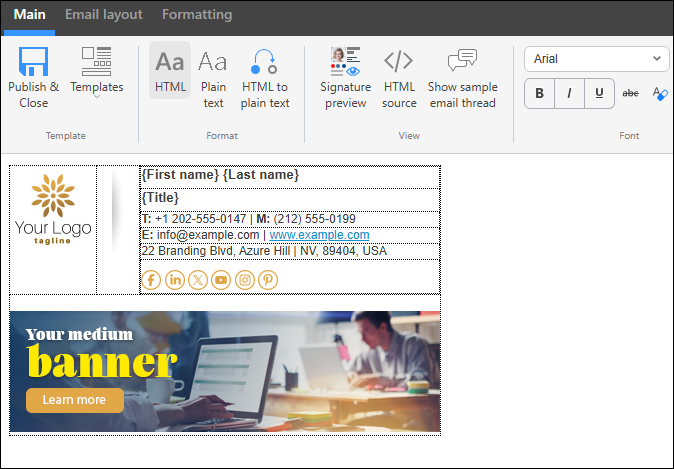This screenshot has width=674, height=469.
Task: Click the 22 Branding Blvd address line
Action: 264,251
